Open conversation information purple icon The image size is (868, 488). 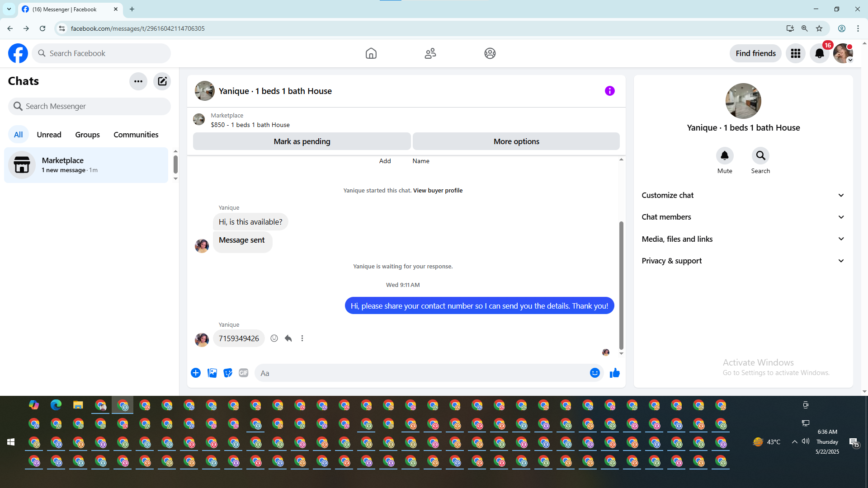pos(610,91)
